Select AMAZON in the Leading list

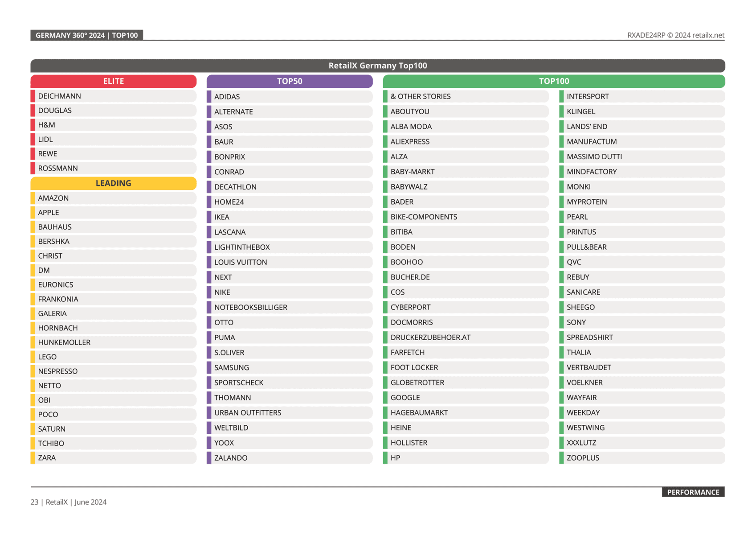(x=114, y=198)
